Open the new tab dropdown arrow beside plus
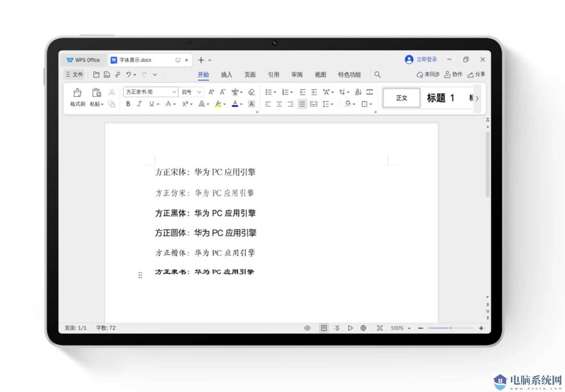 (x=210, y=60)
